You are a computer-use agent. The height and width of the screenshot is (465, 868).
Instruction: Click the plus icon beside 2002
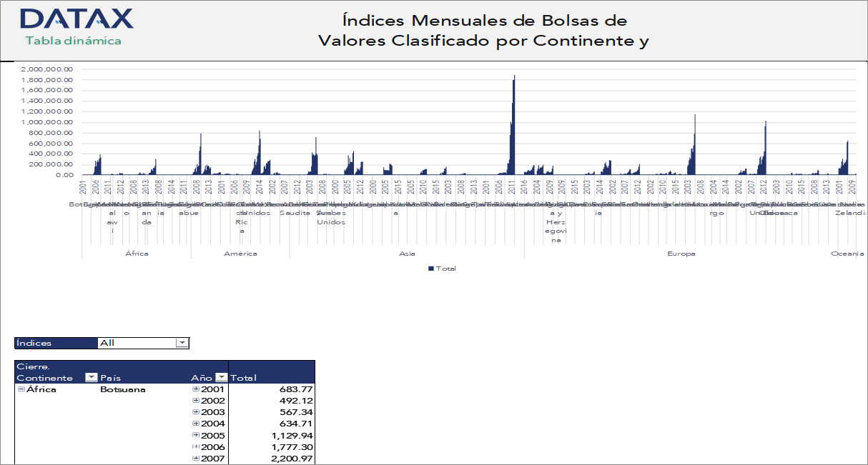(x=195, y=401)
